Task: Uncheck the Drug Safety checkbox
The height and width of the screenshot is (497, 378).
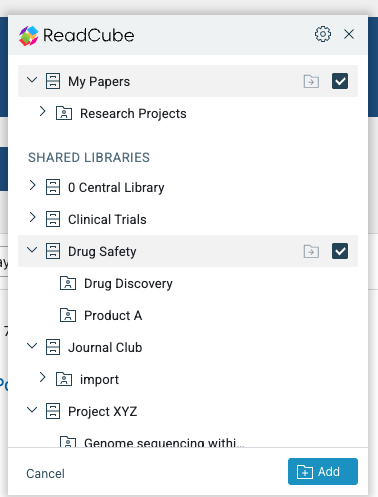Action: click(340, 251)
